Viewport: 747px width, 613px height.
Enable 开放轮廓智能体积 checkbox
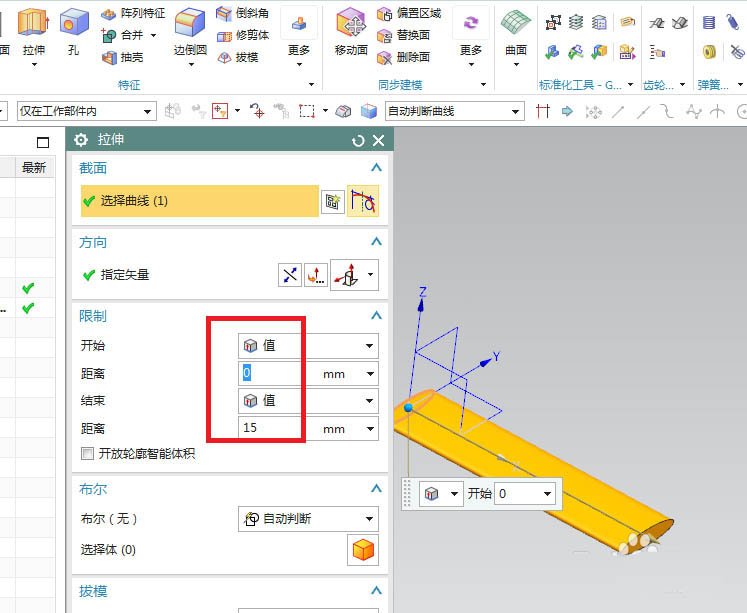tap(87, 453)
